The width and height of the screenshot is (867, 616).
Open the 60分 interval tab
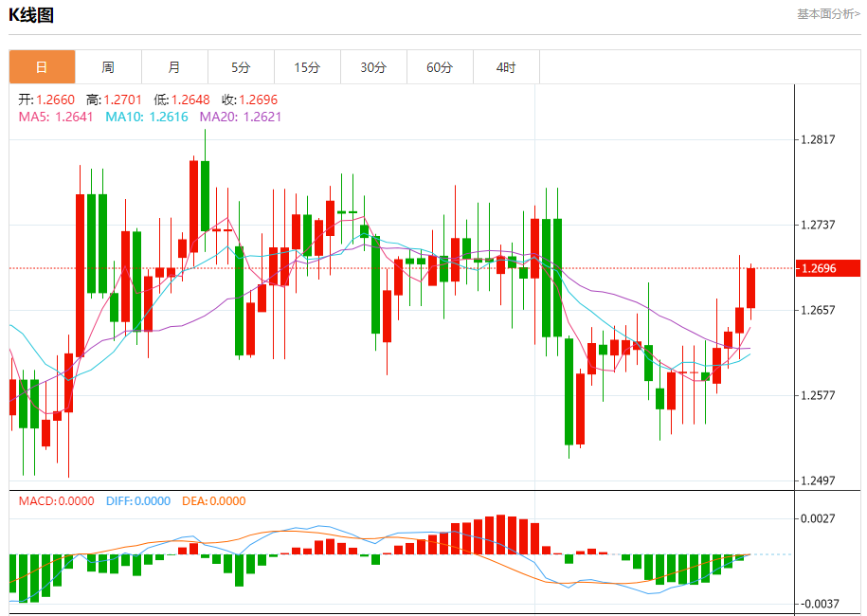tap(441, 67)
